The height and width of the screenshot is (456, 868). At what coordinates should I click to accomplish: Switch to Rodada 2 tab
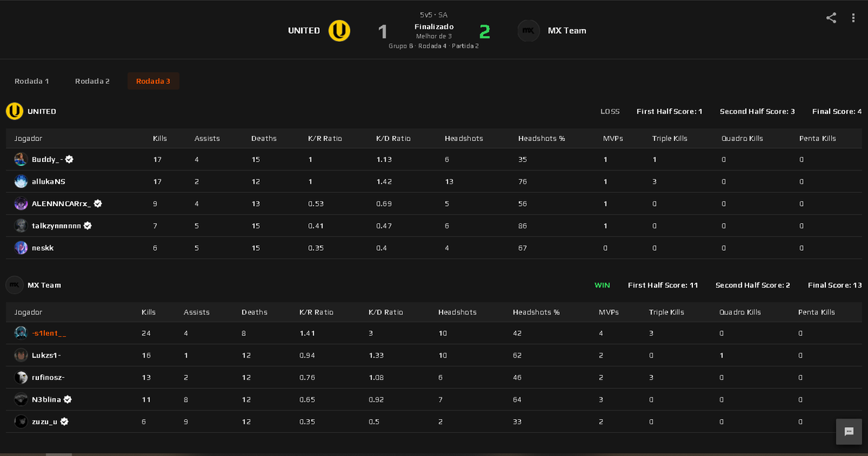point(93,81)
